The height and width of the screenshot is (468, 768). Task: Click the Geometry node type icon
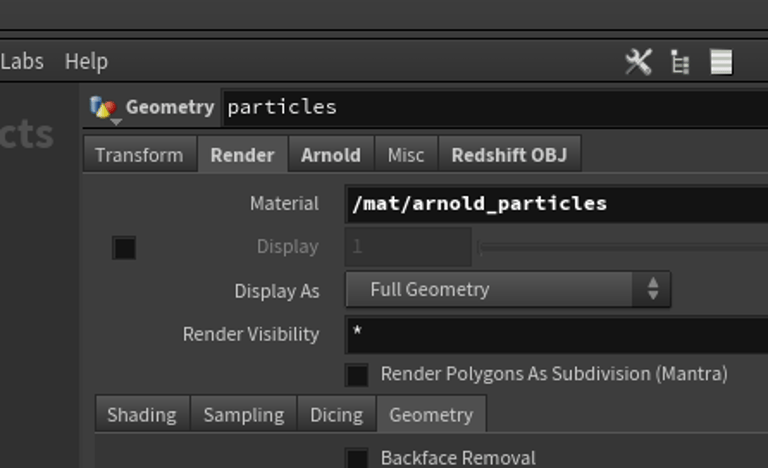click(x=103, y=106)
